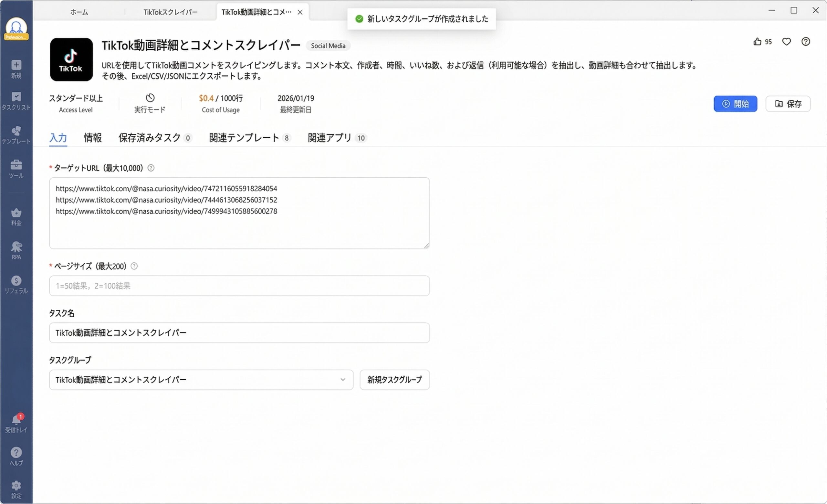Start the task with the 開始 button
The height and width of the screenshot is (504, 827).
point(735,104)
